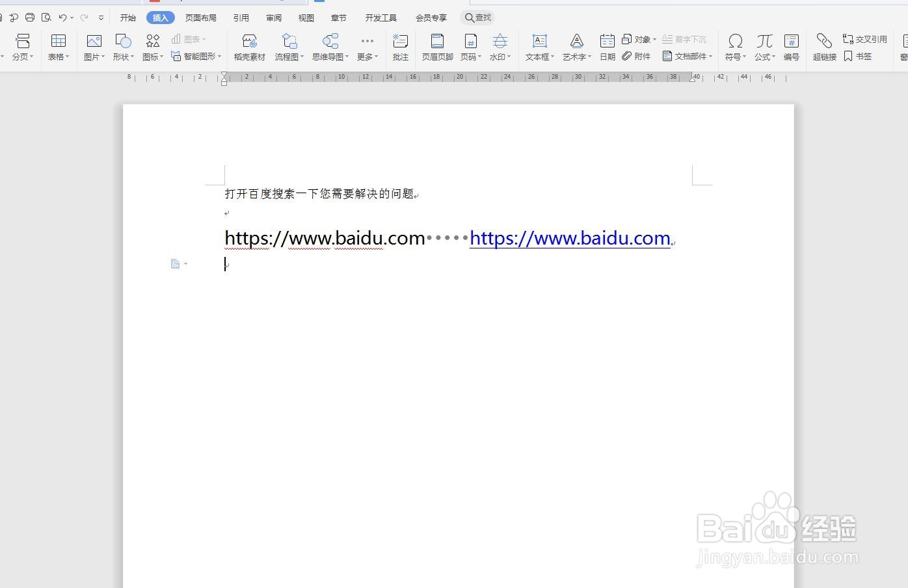Expand the 形状 dropdown arrow
This screenshot has width=908, height=588.
[132, 57]
